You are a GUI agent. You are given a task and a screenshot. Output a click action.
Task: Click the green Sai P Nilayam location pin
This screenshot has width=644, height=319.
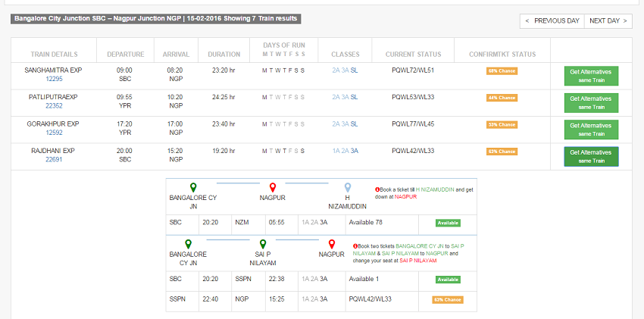pyautogui.click(x=262, y=244)
